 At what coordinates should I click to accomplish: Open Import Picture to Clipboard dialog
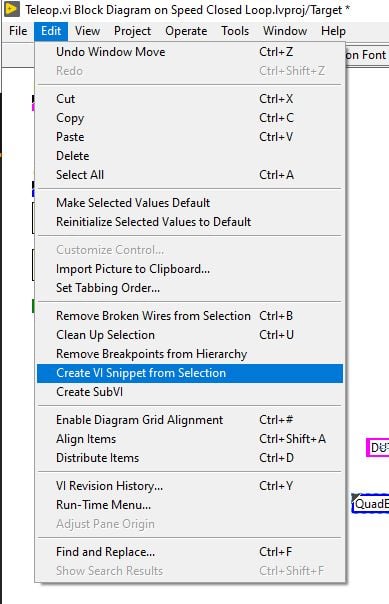point(190,269)
